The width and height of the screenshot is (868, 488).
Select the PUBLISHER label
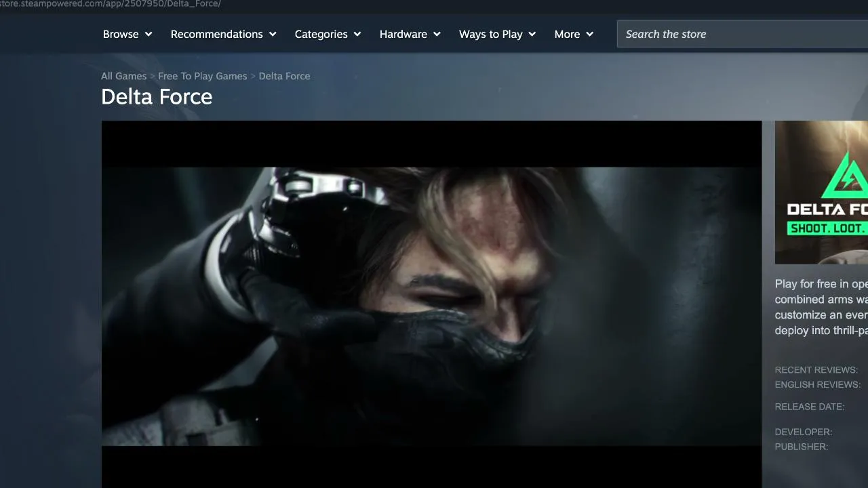coord(802,447)
